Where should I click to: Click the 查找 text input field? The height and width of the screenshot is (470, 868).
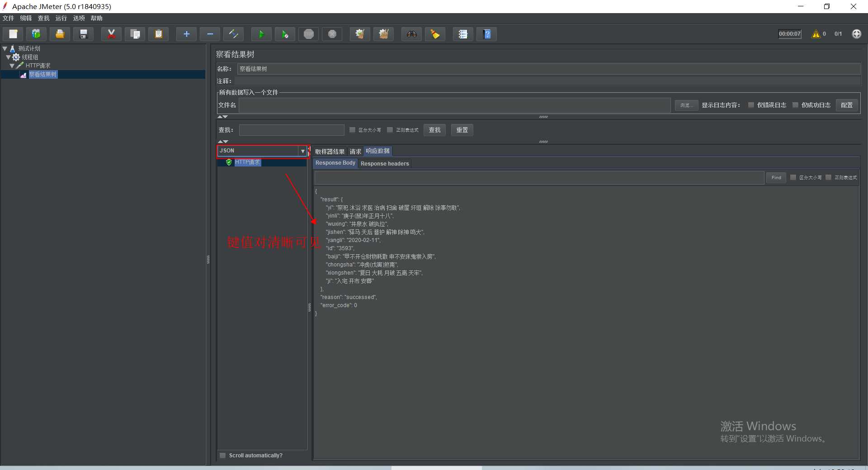click(292, 130)
